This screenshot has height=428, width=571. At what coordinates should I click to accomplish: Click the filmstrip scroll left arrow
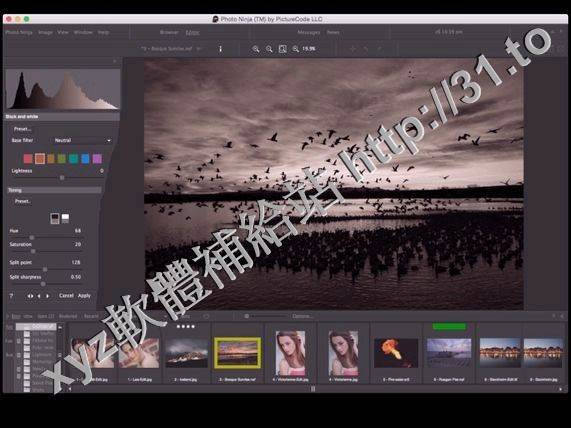[x=70, y=389]
